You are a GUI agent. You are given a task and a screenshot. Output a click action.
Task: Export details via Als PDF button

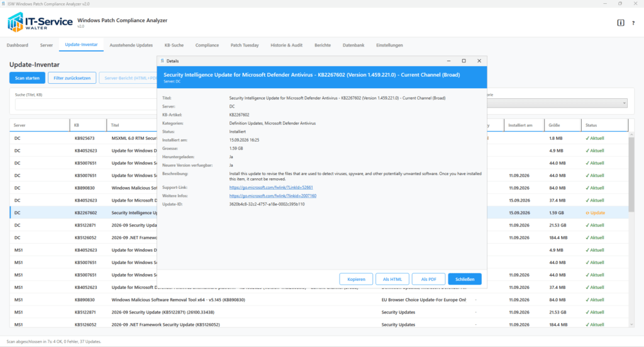point(428,279)
